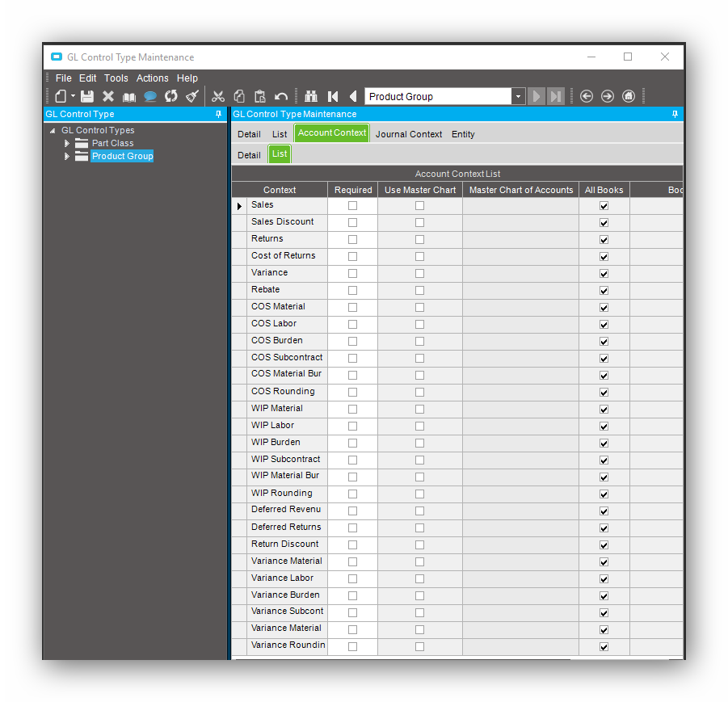This screenshot has height=702, width=728.
Task: Go home with the circled house icon
Action: tap(629, 96)
